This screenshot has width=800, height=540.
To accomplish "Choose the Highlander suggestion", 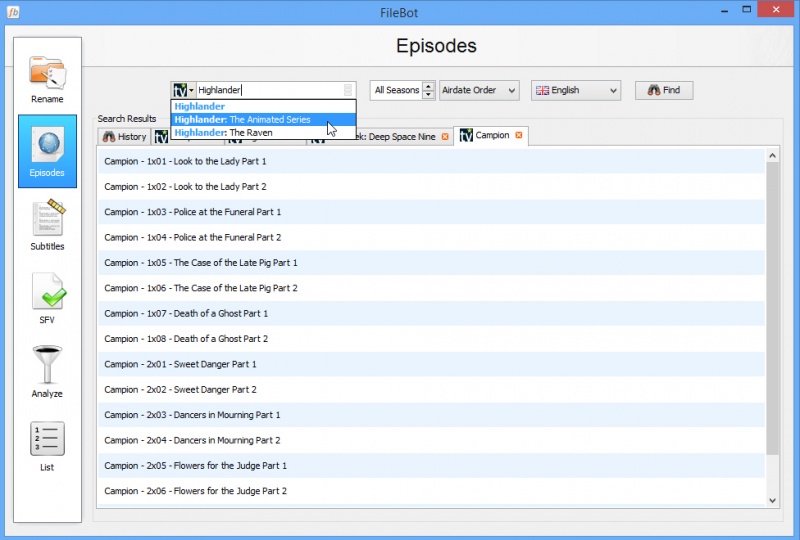I will pos(263,106).
